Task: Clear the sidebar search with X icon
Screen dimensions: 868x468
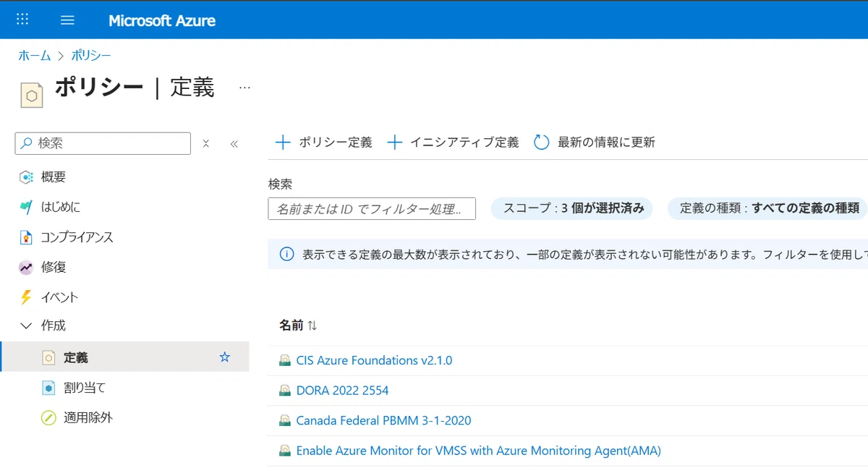Action: click(x=205, y=144)
